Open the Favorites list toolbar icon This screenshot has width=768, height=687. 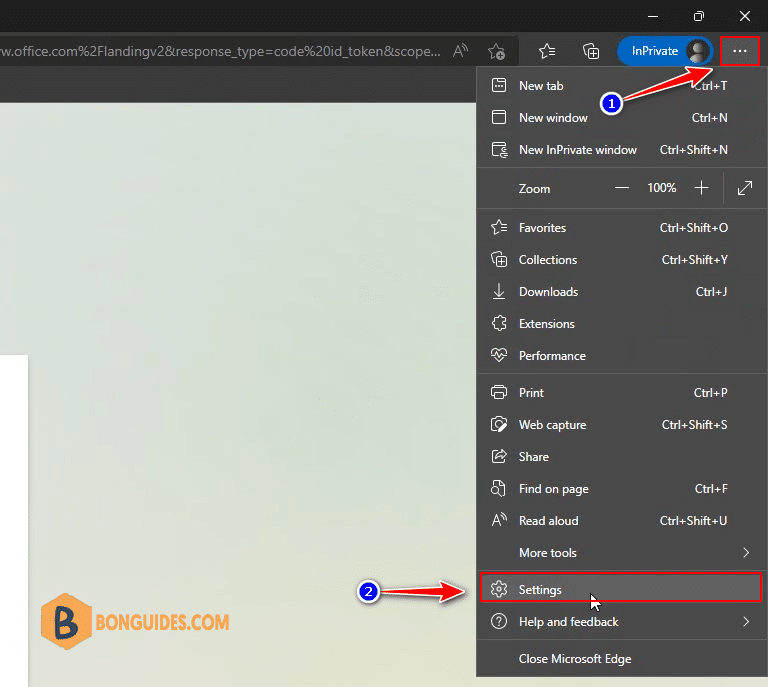tap(547, 51)
